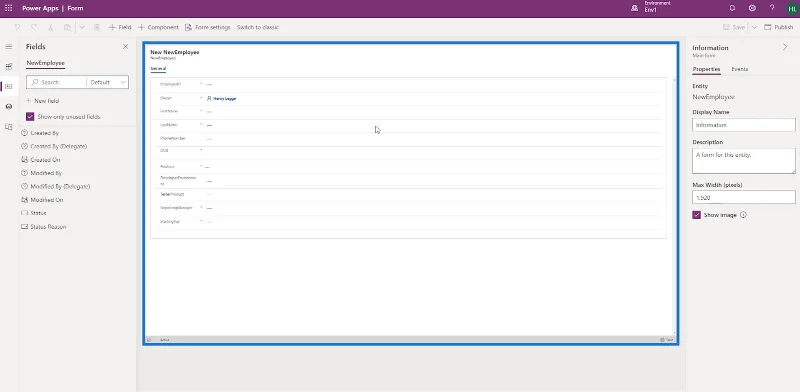
Task: Switch to the Properties tab
Action: pos(707,69)
